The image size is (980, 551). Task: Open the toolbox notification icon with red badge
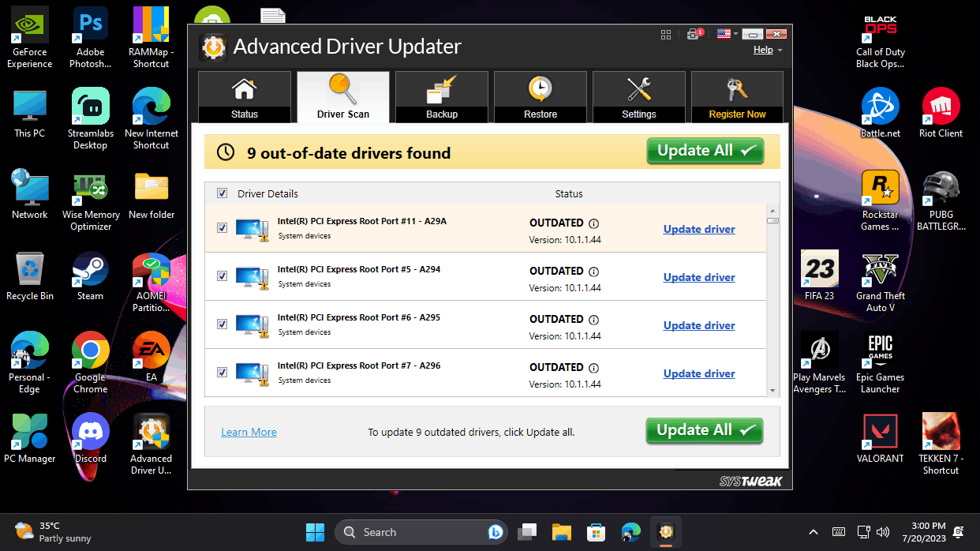coord(694,34)
